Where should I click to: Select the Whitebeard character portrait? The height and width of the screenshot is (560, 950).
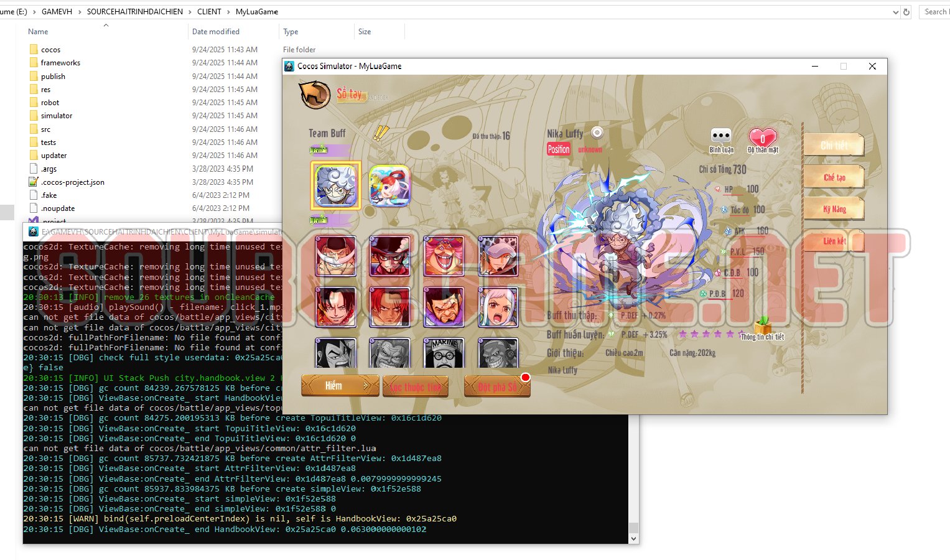point(336,256)
